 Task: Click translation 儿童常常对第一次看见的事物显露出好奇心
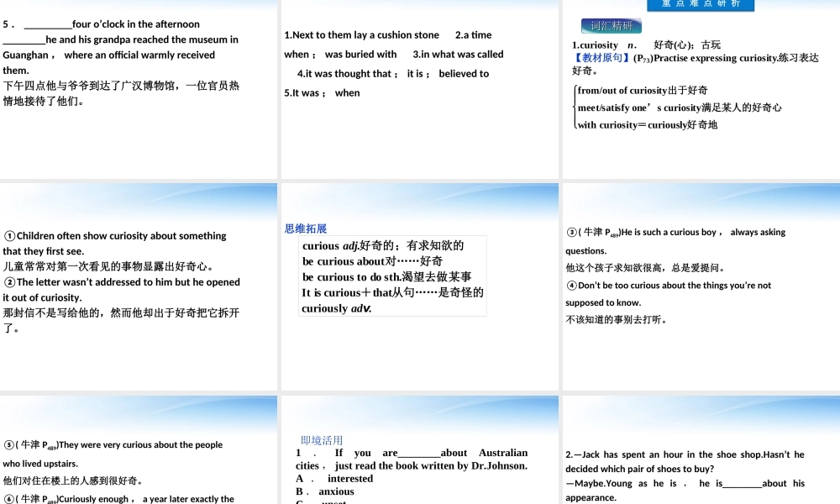[x=108, y=266]
